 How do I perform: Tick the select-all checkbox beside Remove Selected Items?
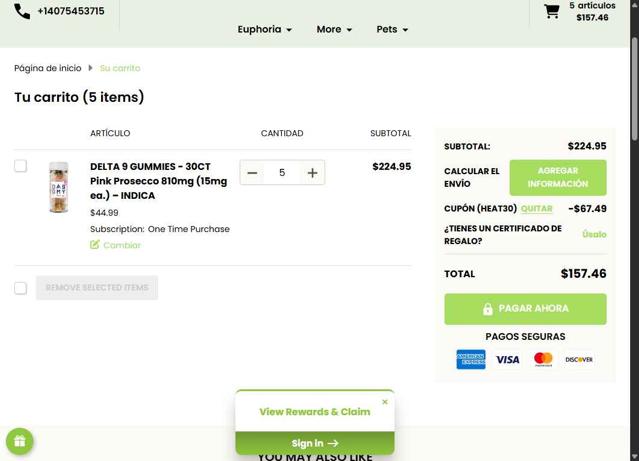click(20, 288)
